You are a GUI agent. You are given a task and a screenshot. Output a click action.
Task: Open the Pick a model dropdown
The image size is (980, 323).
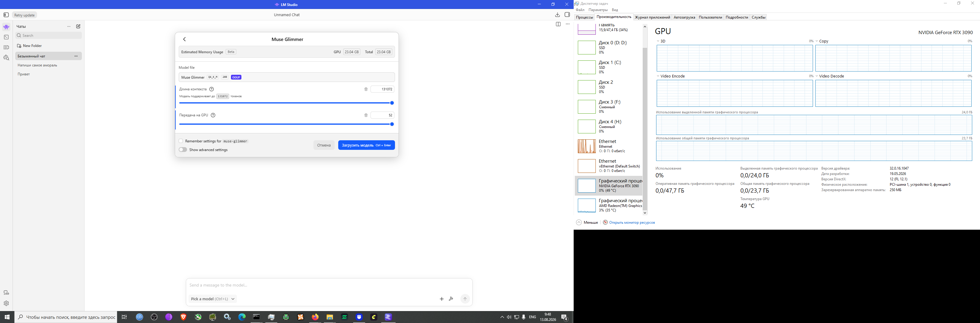tap(213, 299)
